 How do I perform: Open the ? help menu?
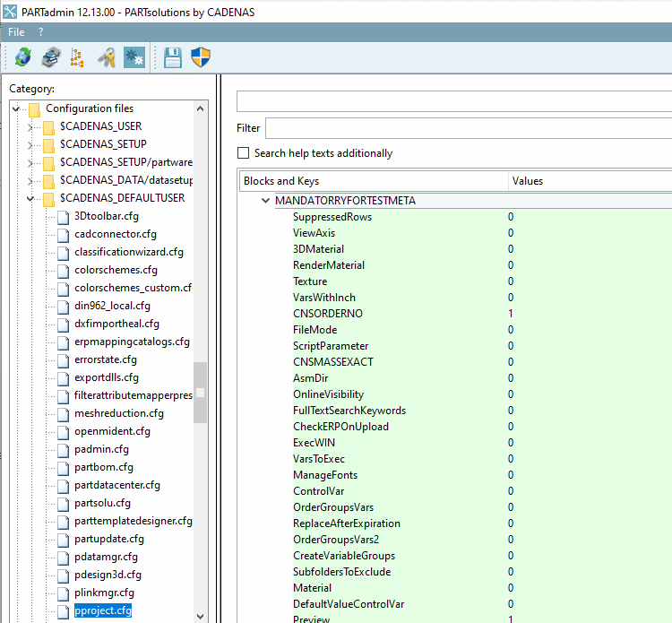click(x=40, y=32)
